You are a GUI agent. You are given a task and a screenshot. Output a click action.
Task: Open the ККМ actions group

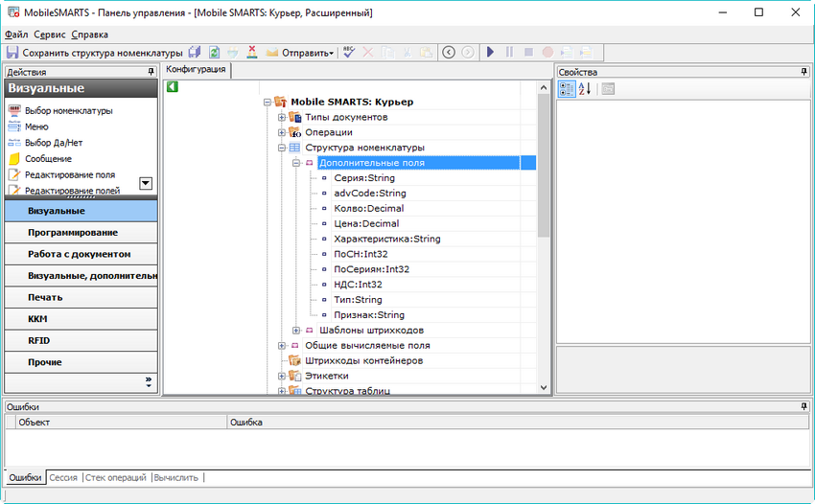[81, 319]
